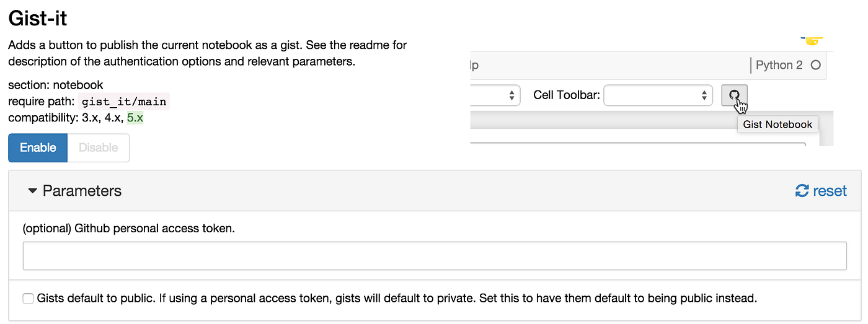Open the partially visible Help menu
The height and width of the screenshot is (324, 868).
click(474, 65)
